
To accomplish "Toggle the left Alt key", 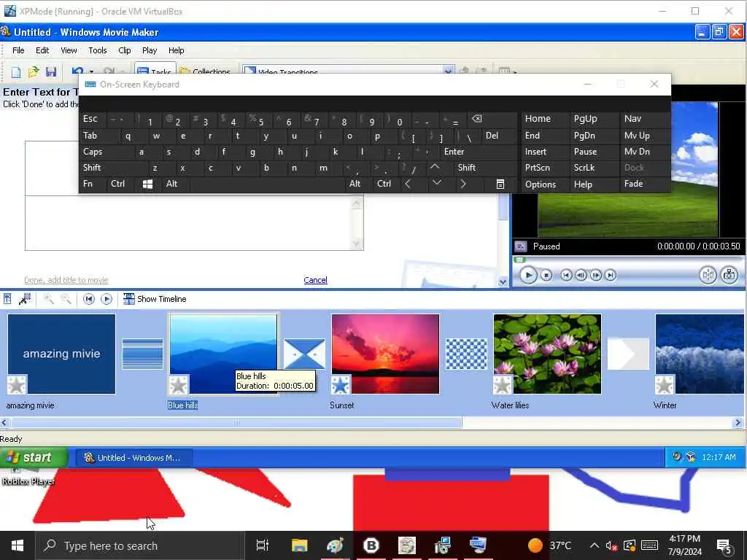I will [x=175, y=184].
